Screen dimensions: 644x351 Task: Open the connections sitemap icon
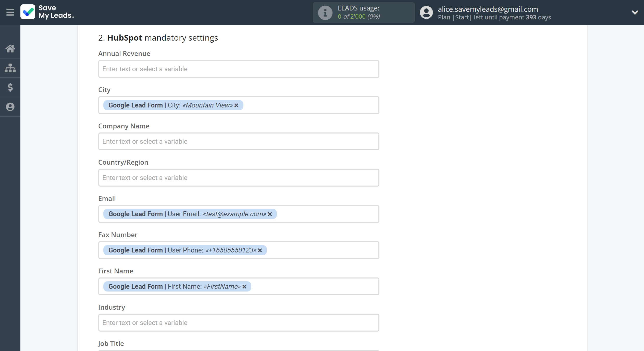(10, 68)
